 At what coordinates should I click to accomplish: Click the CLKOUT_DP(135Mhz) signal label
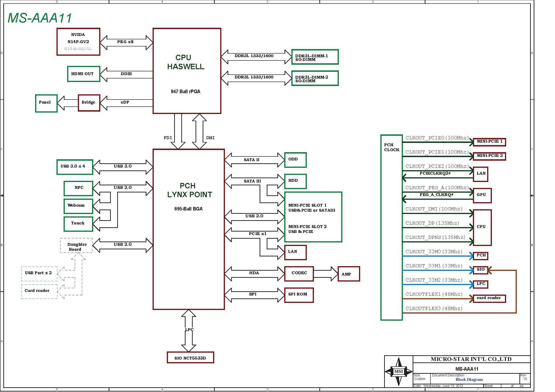432,223
